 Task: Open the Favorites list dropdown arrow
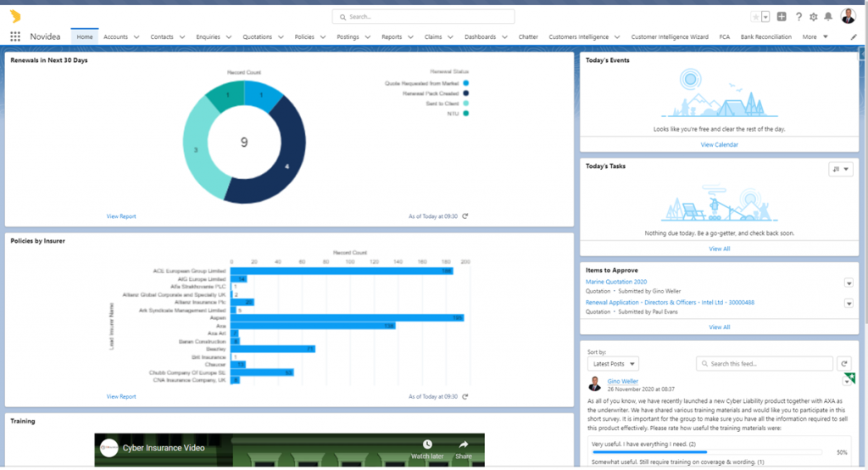click(x=765, y=17)
